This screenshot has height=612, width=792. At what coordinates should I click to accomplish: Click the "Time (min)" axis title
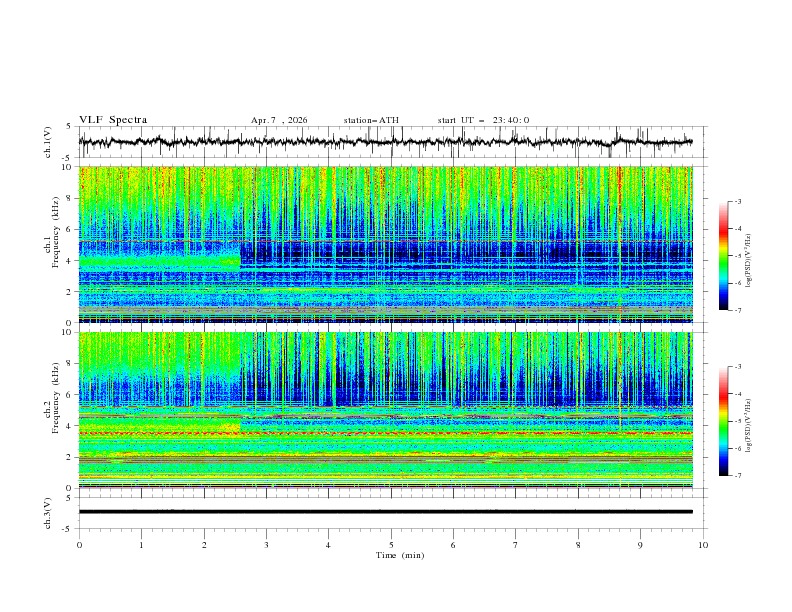[x=400, y=555]
